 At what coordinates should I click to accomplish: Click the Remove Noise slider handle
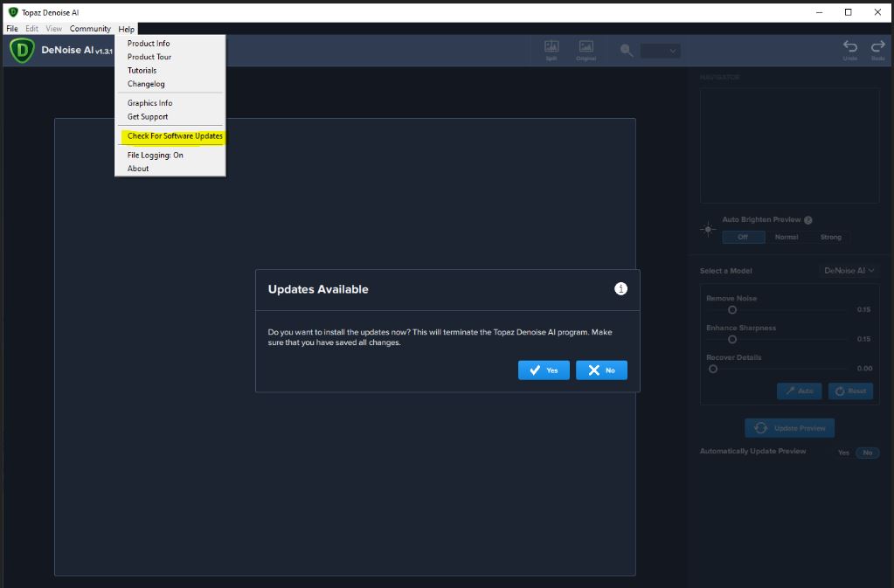tap(732, 310)
